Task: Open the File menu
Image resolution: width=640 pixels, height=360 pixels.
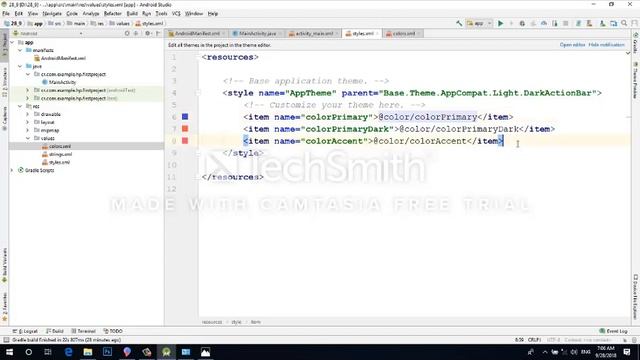Action: click(6, 13)
